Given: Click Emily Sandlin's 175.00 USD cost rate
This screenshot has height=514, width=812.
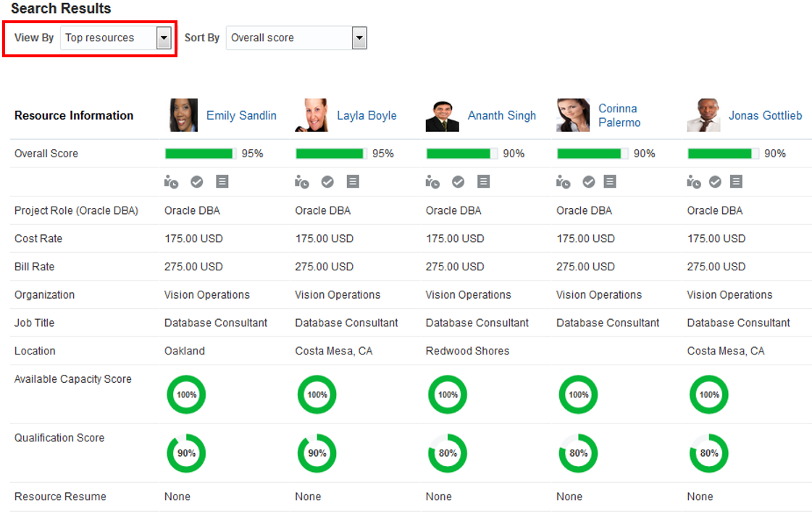Looking at the screenshot, I should coord(193,239).
